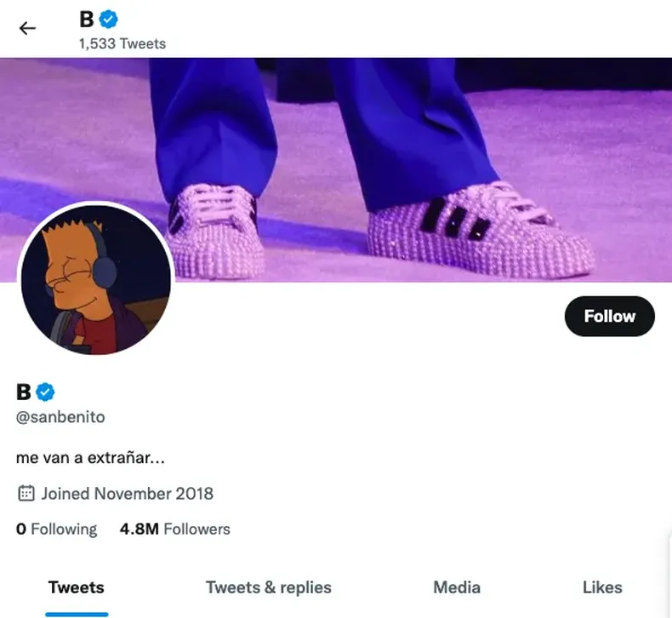The height and width of the screenshot is (618, 672).
Task: Click the bio text "me van a extrañar..."
Action: [x=90, y=457]
